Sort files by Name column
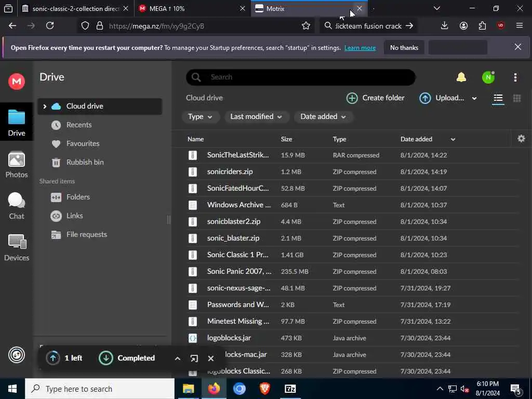The width and height of the screenshot is (532, 399). 195,139
